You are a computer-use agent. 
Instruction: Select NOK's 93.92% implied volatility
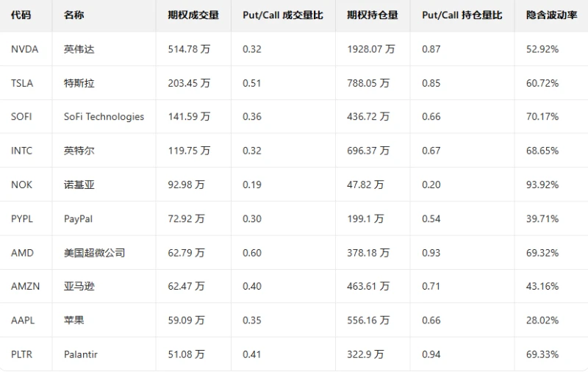tap(542, 185)
